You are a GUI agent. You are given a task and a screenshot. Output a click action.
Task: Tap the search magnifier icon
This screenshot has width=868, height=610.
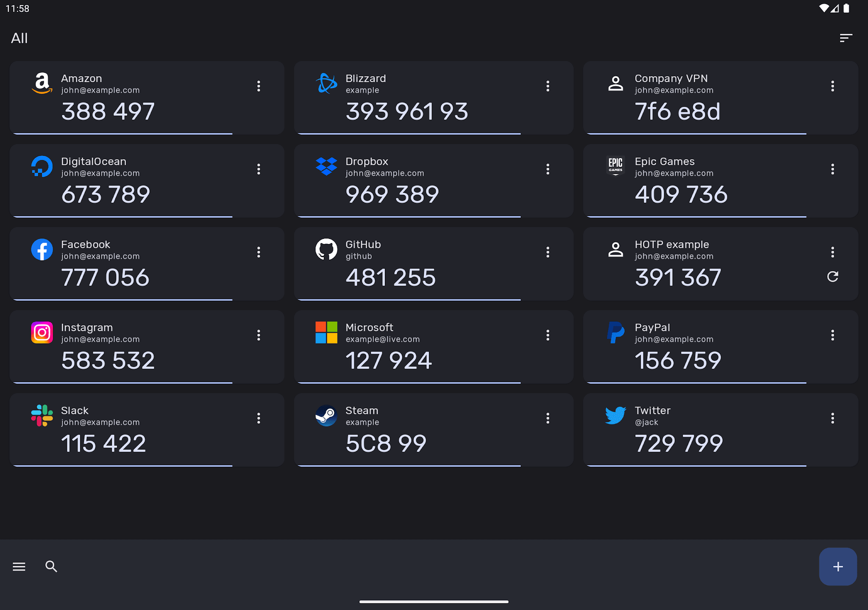click(51, 566)
